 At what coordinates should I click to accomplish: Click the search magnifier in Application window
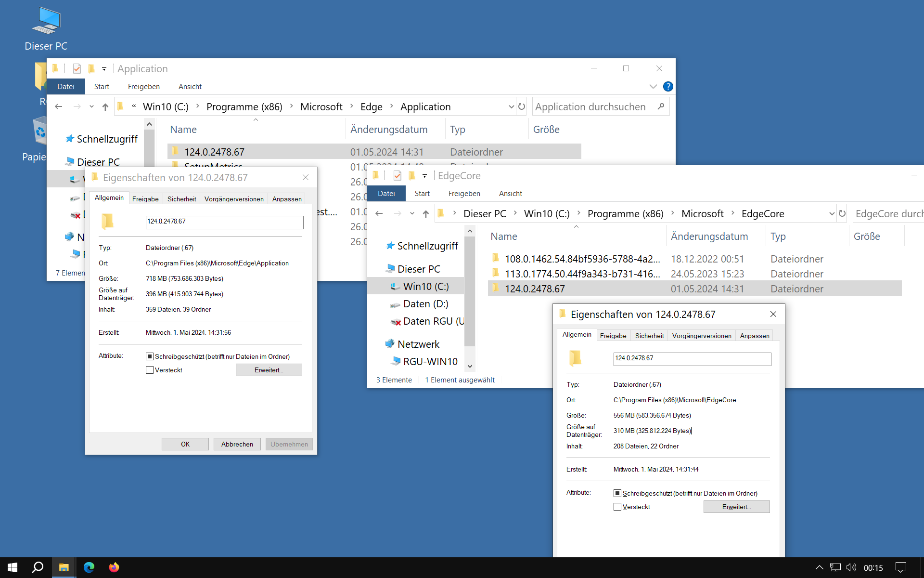(661, 106)
